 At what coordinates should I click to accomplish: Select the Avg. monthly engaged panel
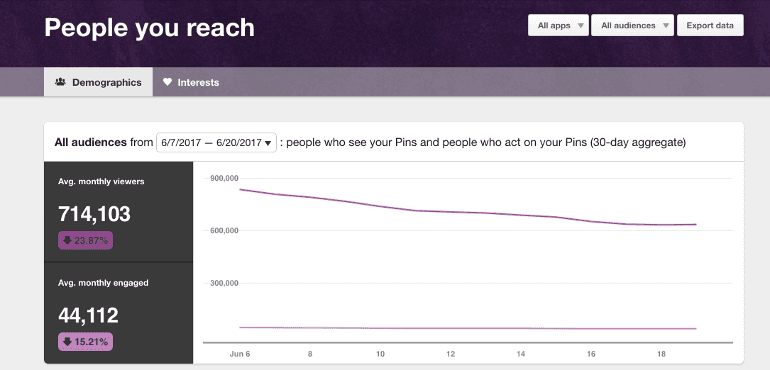pyautogui.click(x=118, y=313)
